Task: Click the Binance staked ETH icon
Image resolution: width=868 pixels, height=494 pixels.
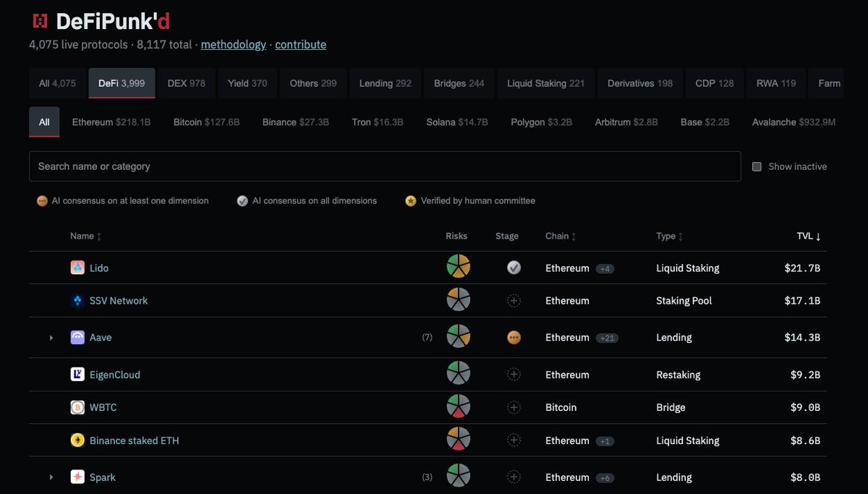Action: click(77, 440)
